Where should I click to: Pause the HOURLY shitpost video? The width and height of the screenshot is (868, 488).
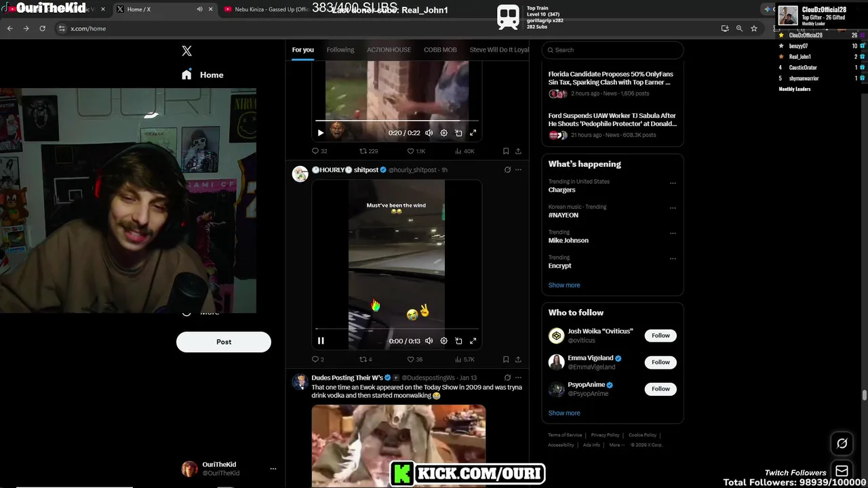coord(321,341)
